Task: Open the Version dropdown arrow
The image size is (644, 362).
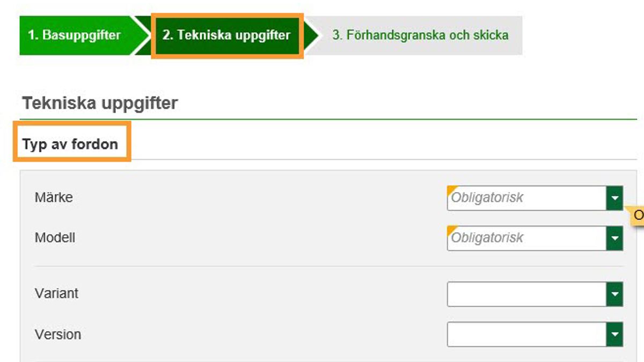Action: tap(614, 335)
